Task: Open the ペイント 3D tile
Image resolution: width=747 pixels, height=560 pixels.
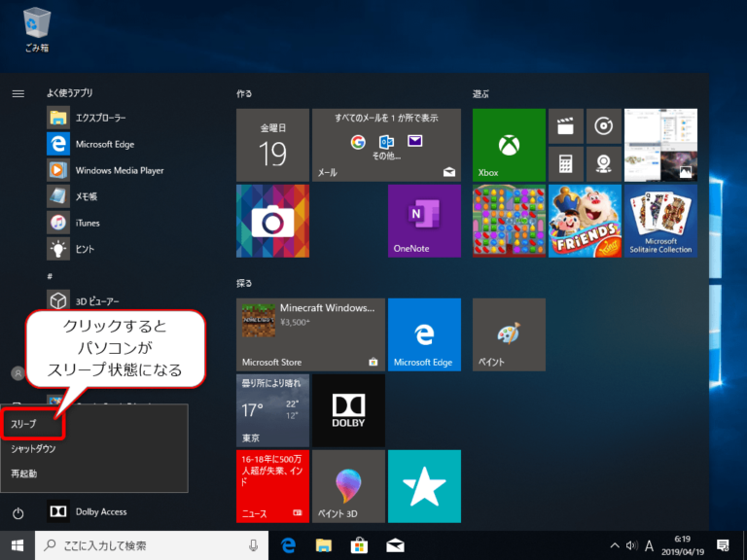Action: coord(348,486)
